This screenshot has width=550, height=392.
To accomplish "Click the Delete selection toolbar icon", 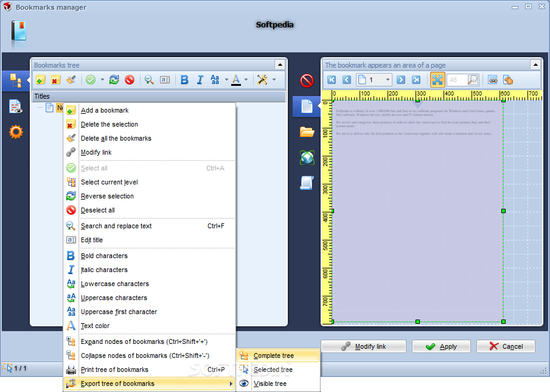I will (55, 80).
